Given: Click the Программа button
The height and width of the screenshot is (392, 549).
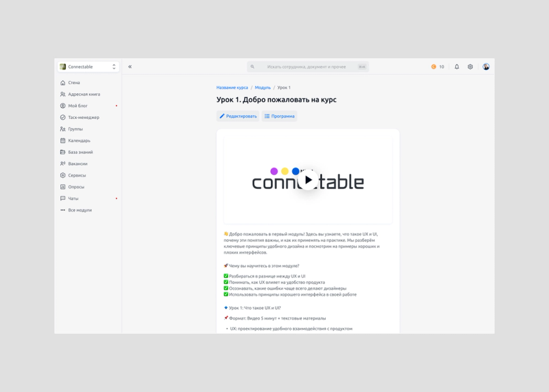Looking at the screenshot, I should click(x=279, y=116).
